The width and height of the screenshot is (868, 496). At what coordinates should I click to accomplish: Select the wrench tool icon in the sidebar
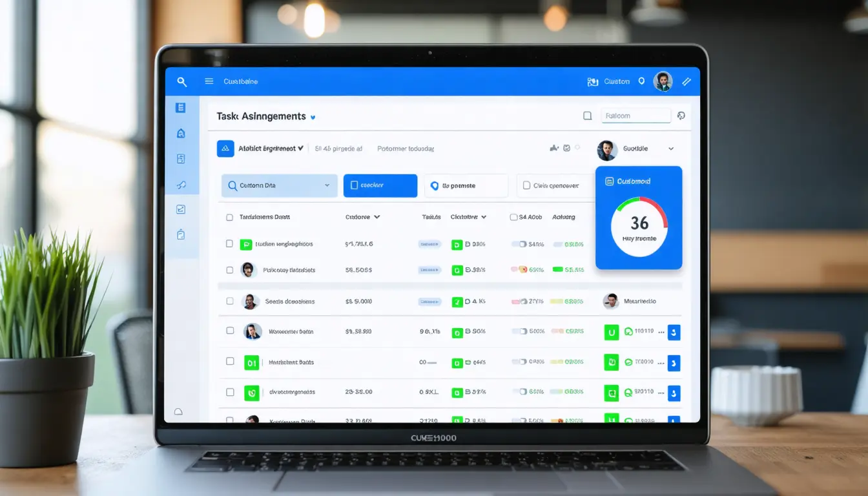click(182, 184)
